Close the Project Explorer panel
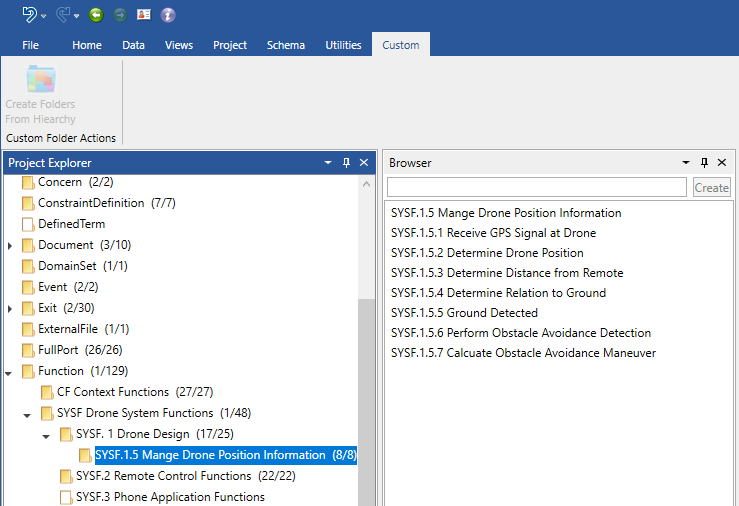 click(x=364, y=163)
